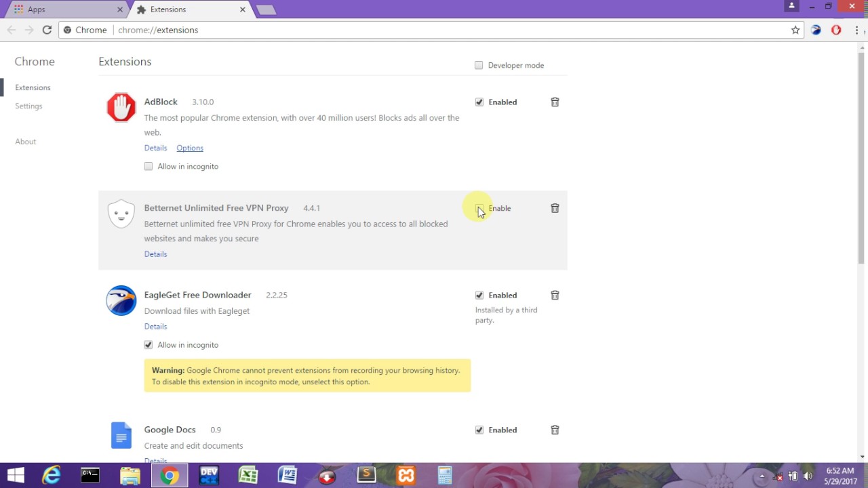Select the Extensions browser tab
This screenshot has height=488, width=868.
[190, 9]
